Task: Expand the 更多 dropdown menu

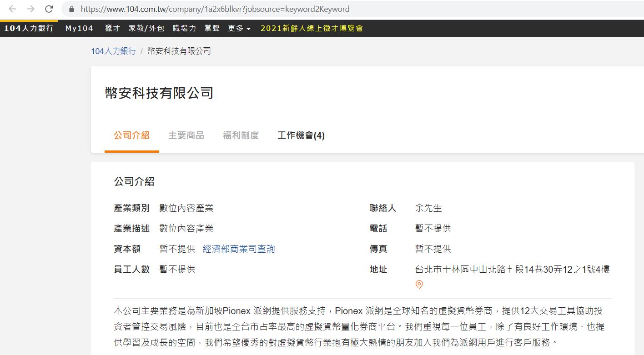Action: (239, 28)
